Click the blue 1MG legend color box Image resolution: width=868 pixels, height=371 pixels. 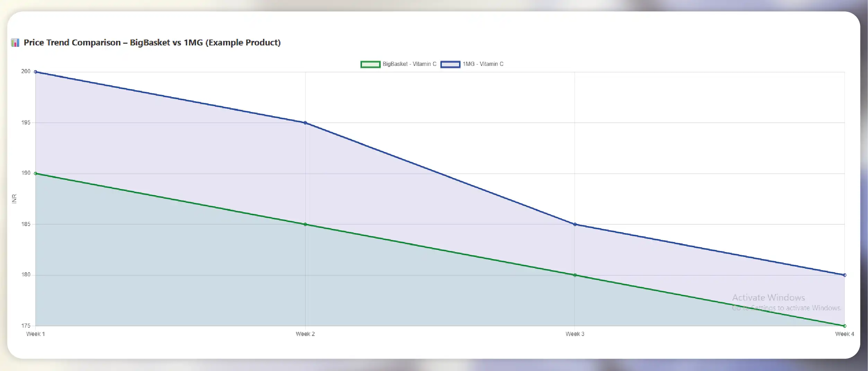[450, 64]
